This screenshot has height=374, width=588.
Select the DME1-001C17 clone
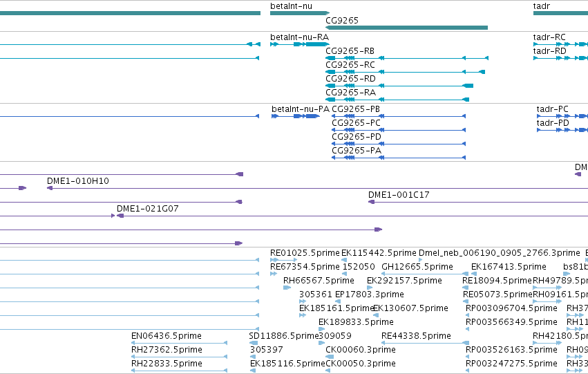point(477,202)
